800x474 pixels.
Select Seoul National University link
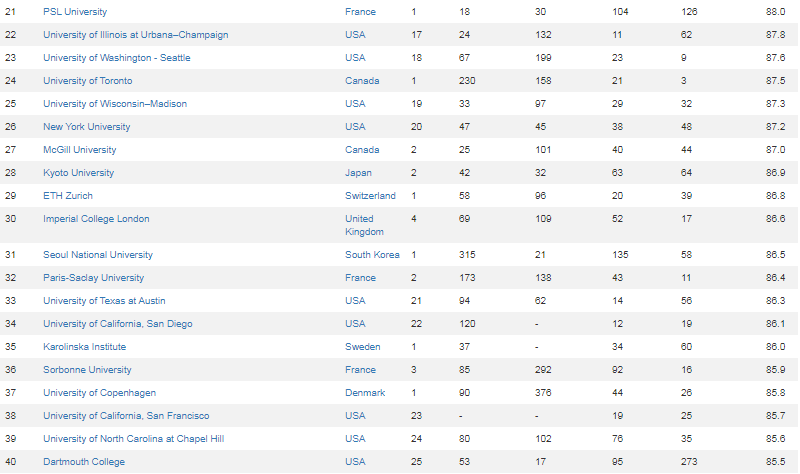click(98, 255)
